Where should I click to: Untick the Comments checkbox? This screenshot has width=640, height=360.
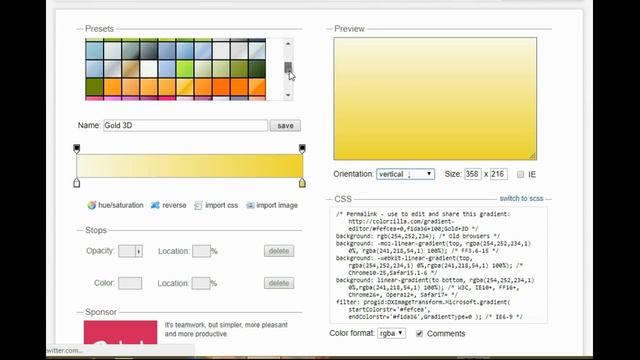click(419, 333)
